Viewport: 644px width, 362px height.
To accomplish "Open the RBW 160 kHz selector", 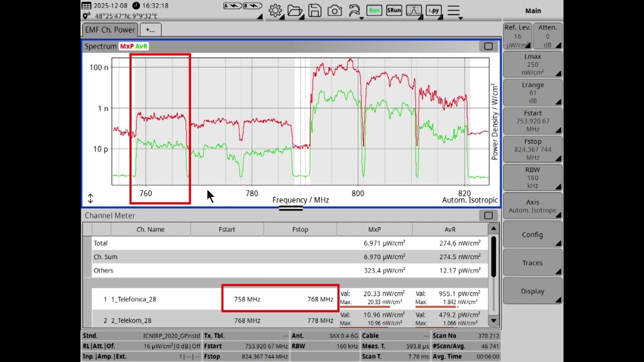I will click(532, 177).
